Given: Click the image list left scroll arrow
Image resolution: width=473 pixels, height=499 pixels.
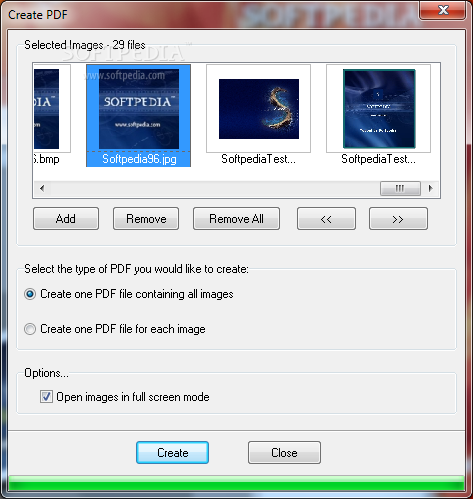Looking at the screenshot, I should 42,188.
